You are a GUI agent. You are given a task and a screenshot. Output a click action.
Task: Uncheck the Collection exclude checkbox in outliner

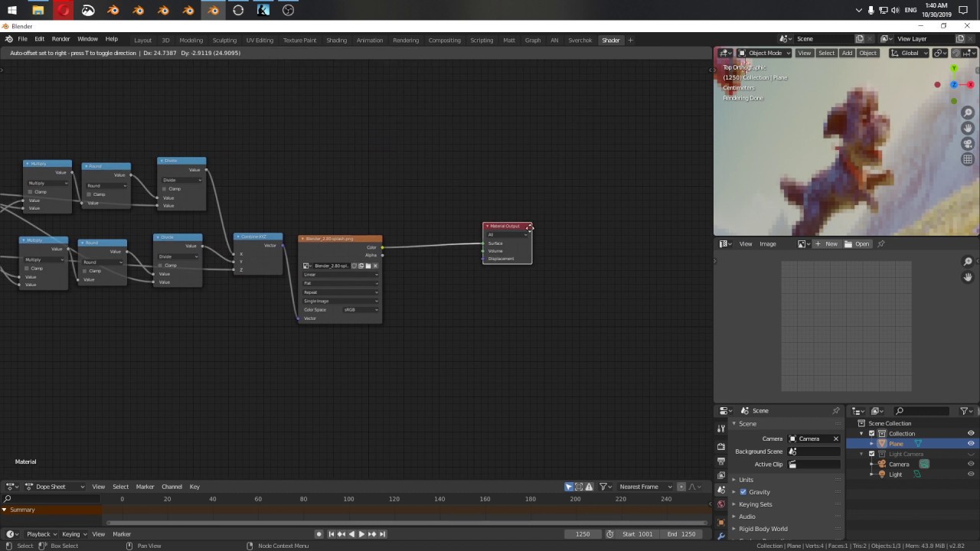click(871, 434)
